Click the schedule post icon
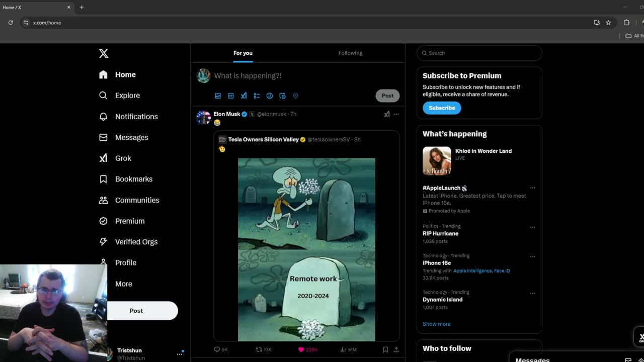Viewport: 644px width, 362px height. (282, 96)
